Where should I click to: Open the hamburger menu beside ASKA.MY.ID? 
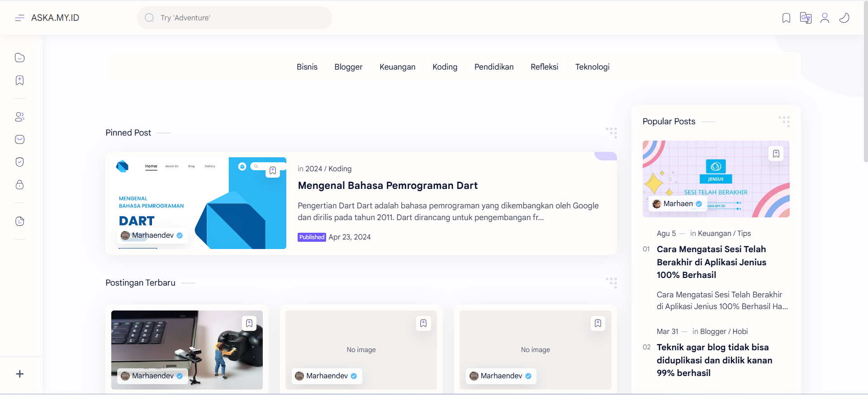pos(19,18)
